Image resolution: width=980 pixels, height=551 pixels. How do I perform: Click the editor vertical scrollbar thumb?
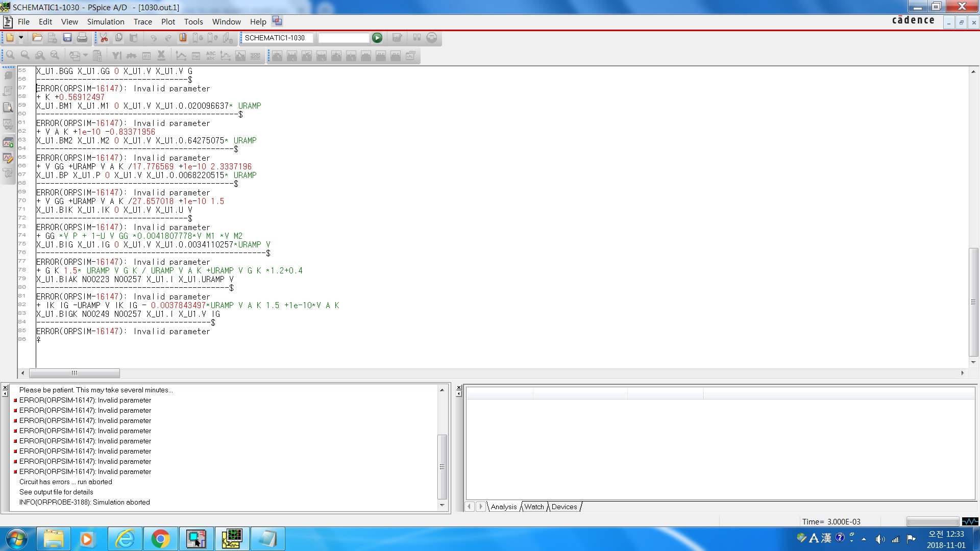tap(973, 302)
